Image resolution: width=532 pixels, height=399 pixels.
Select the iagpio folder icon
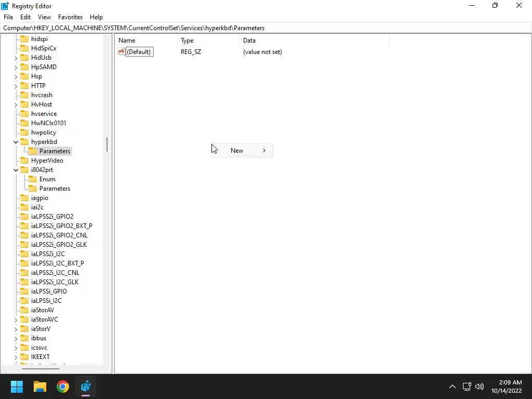click(x=24, y=197)
